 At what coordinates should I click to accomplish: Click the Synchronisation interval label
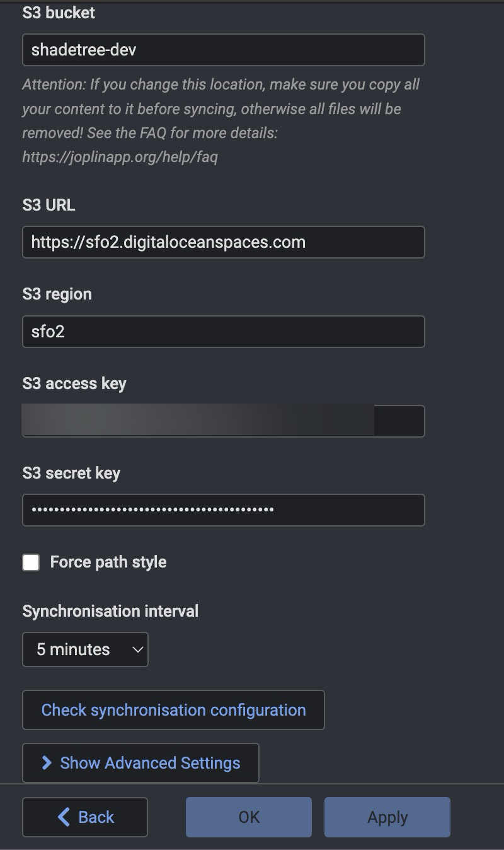[110, 611]
